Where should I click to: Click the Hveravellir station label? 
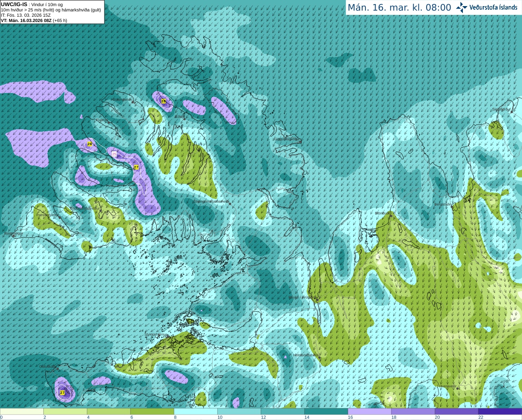coord(448,386)
